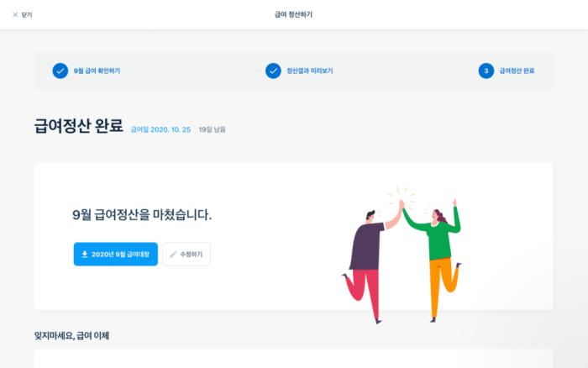The width and height of the screenshot is (588, 368).
Task: Click the X close icon at top left
Action: pyautogui.click(x=15, y=14)
